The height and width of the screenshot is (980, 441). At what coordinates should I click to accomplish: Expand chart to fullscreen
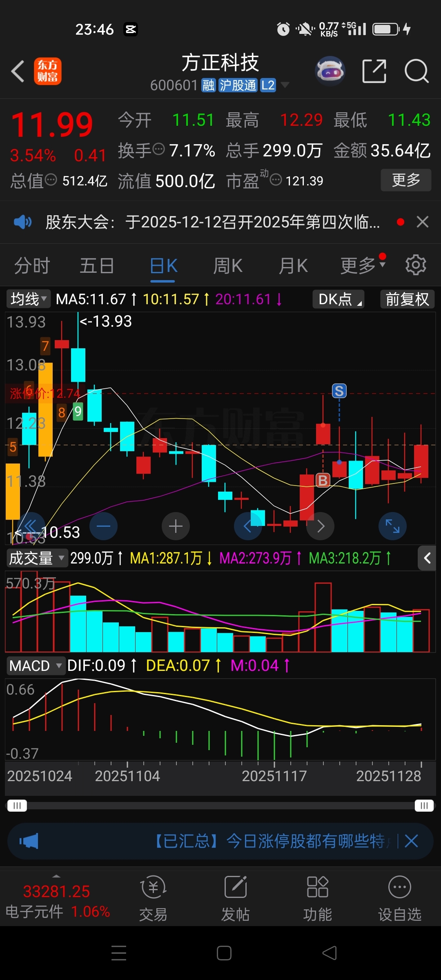(x=392, y=526)
